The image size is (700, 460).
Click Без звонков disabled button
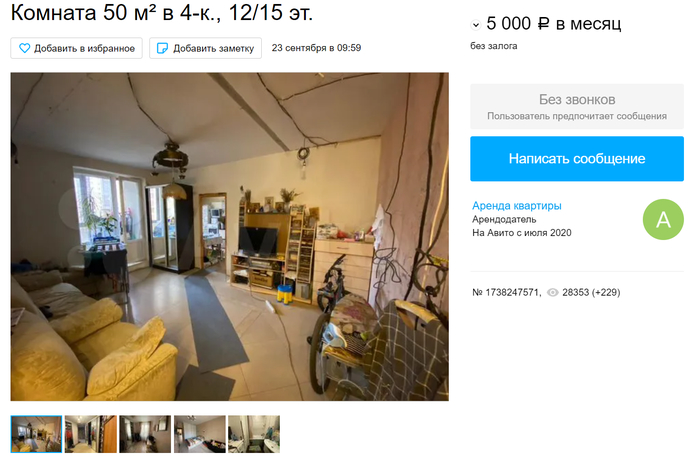pyautogui.click(x=577, y=106)
